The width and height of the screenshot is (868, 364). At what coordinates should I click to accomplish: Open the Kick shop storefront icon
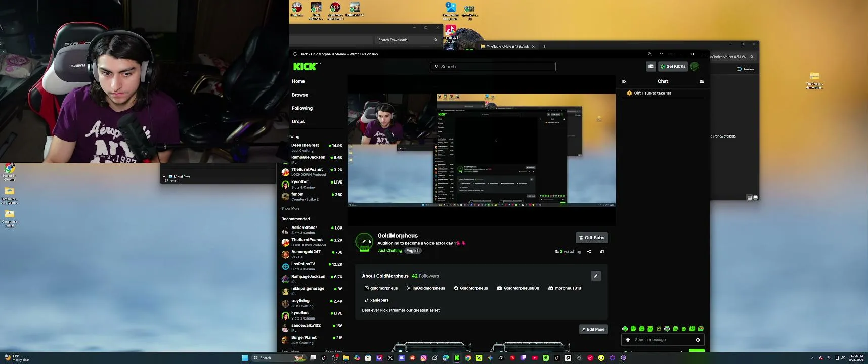coord(651,66)
